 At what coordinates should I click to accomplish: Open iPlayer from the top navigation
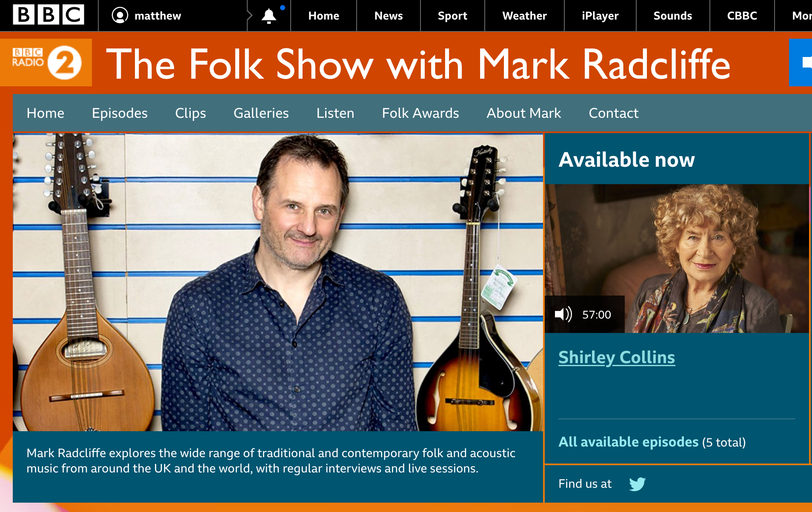600,16
